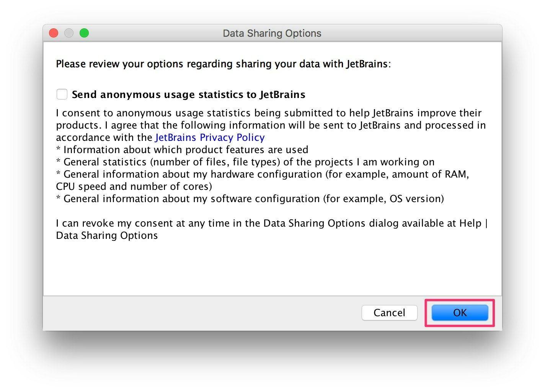This screenshot has height=392, width=545.
Task: Click the 'Please review your options' heading
Action: click(224, 64)
